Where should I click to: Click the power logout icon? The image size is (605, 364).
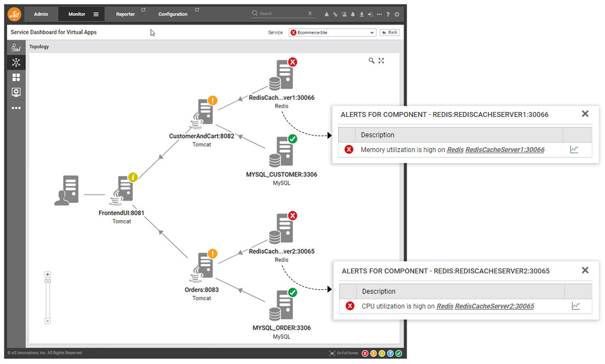coord(397,14)
